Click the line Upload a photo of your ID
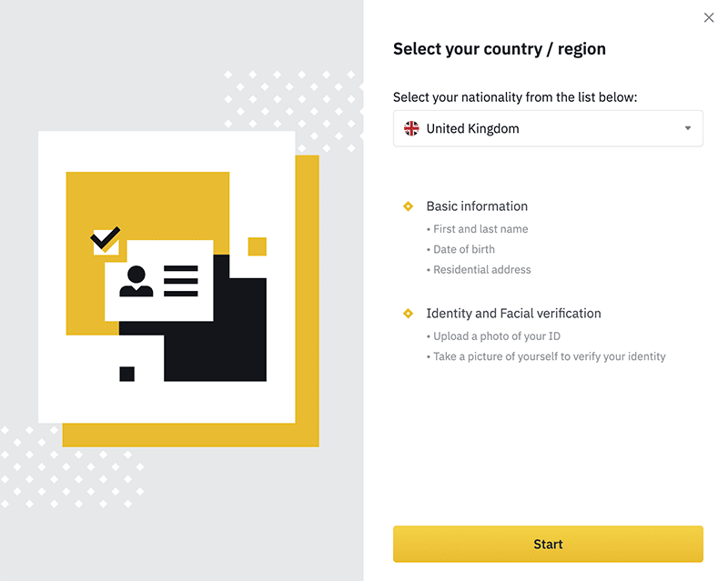This screenshot has width=728, height=581. tap(494, 336)
